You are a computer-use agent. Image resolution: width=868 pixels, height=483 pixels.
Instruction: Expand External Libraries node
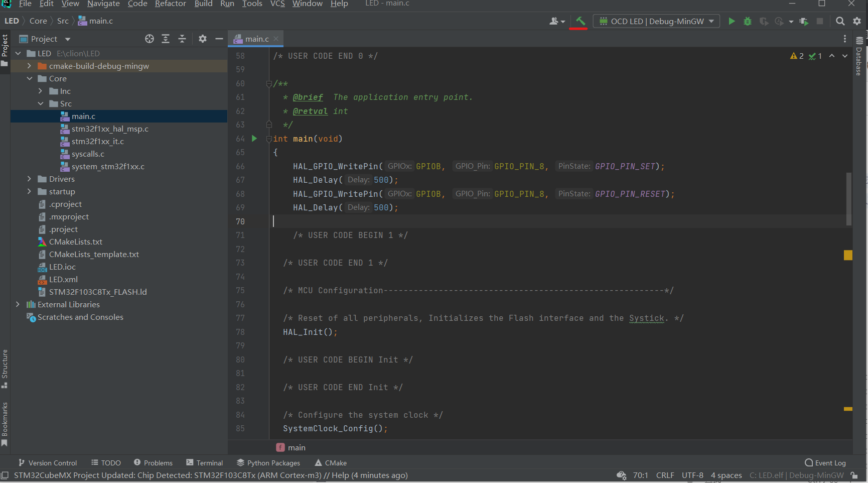point(18,304)
